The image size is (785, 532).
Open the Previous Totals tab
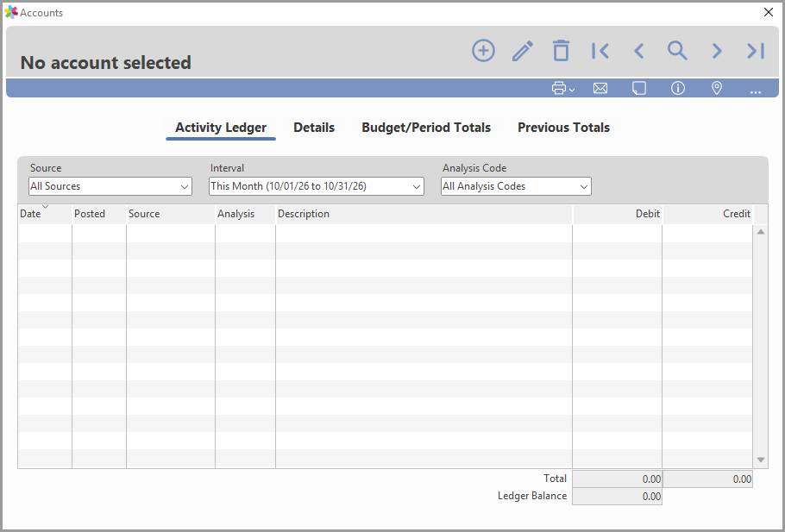tap(563, 128)
